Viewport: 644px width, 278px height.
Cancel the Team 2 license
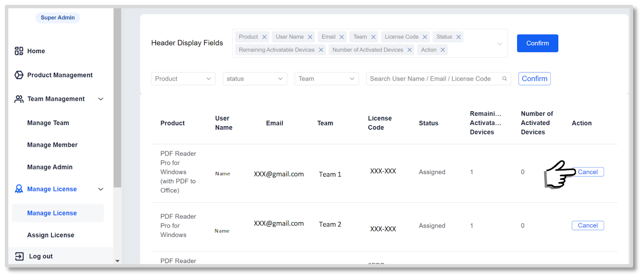pyautogui.click(x=588, y=226)
